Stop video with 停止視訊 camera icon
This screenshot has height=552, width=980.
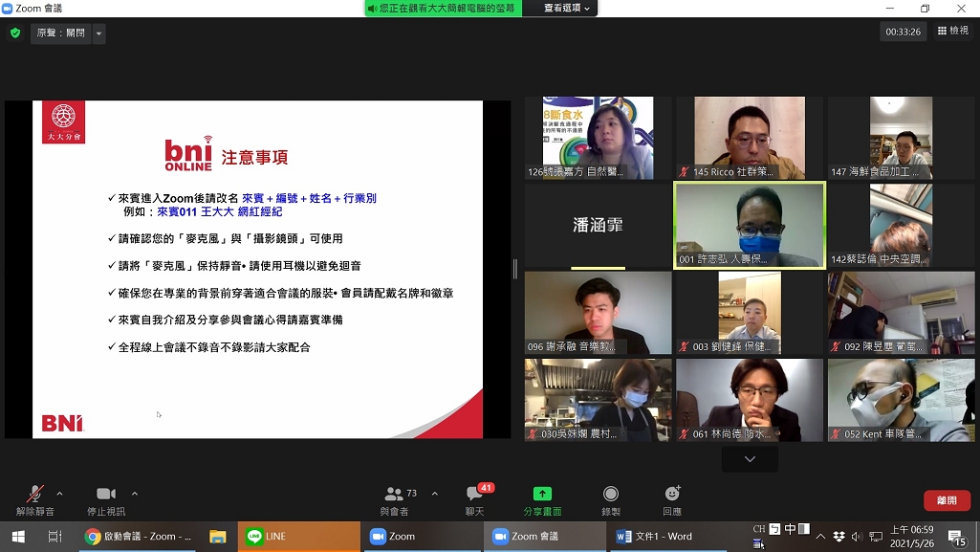(x=105, y=500)
